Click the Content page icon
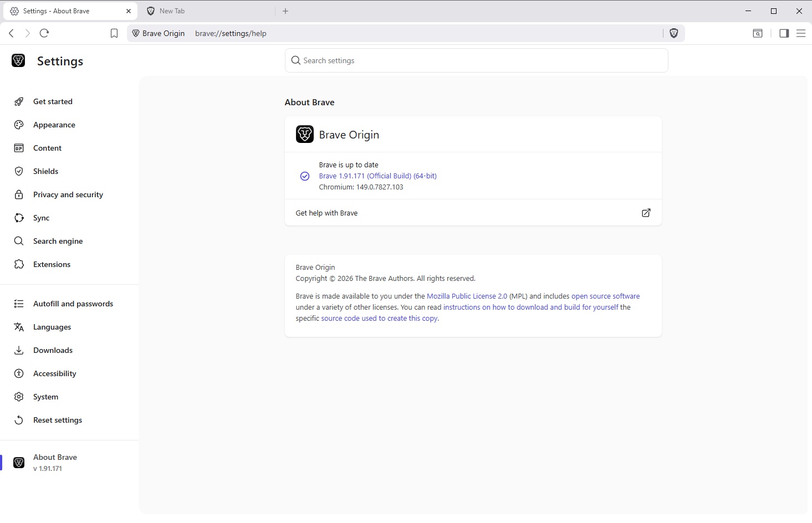 coord(19,148)
